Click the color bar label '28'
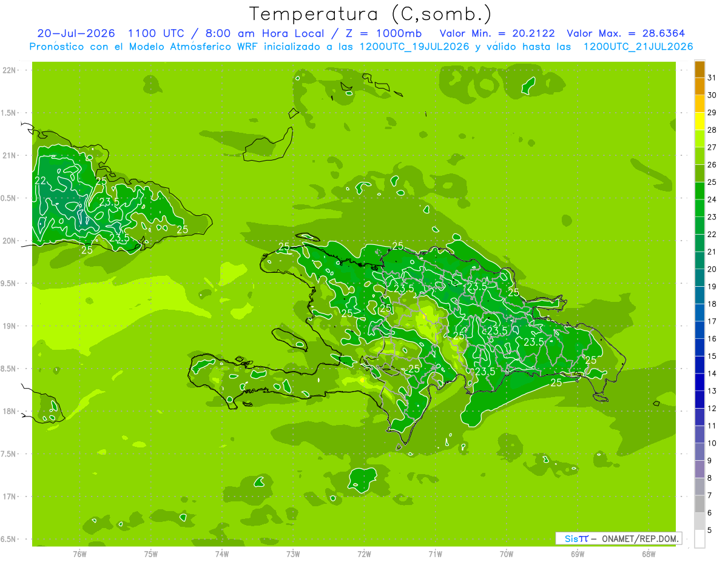The width and height of the screenshot is (728, 562). [712, 130]
